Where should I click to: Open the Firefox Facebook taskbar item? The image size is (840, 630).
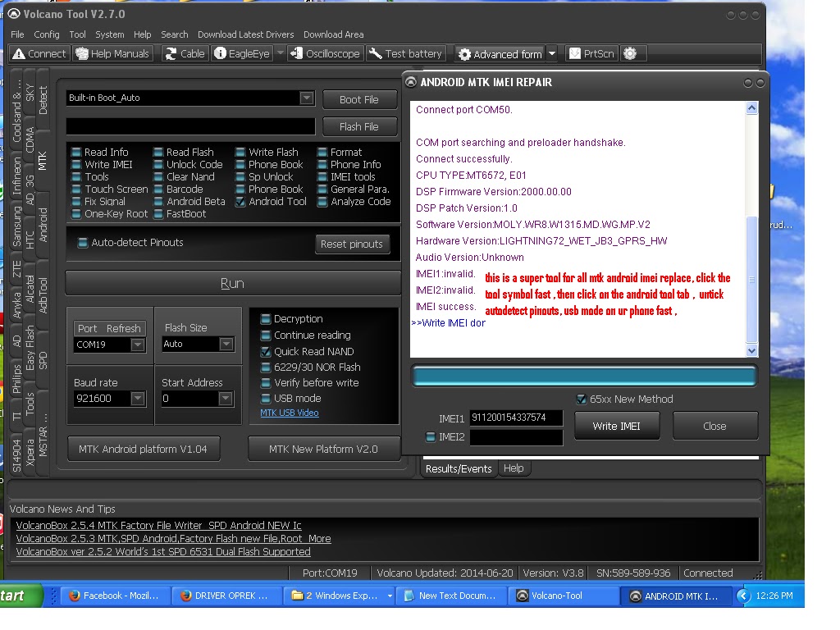115,596
